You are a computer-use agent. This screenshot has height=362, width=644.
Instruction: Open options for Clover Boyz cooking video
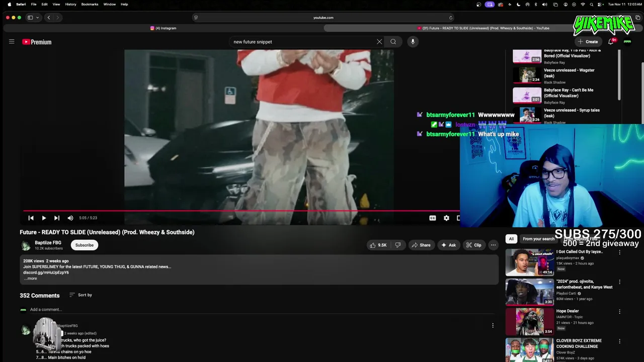pyautogui.click(x=619, y=341)
